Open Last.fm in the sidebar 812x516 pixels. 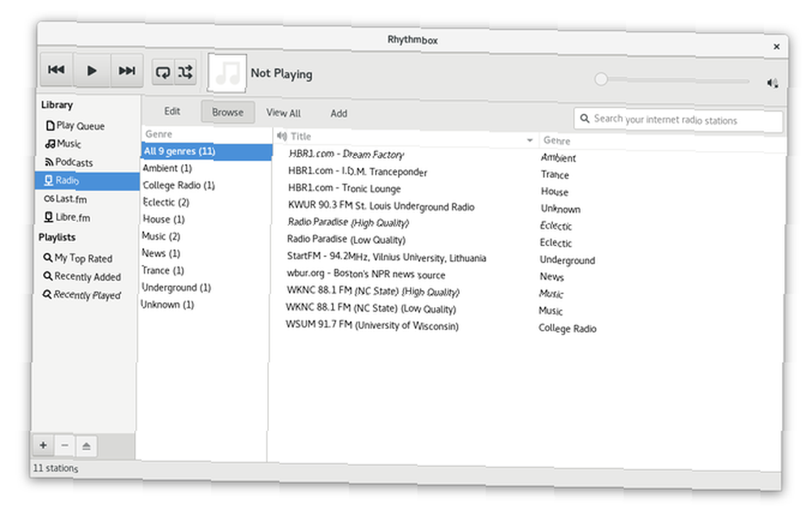(66, 199)
